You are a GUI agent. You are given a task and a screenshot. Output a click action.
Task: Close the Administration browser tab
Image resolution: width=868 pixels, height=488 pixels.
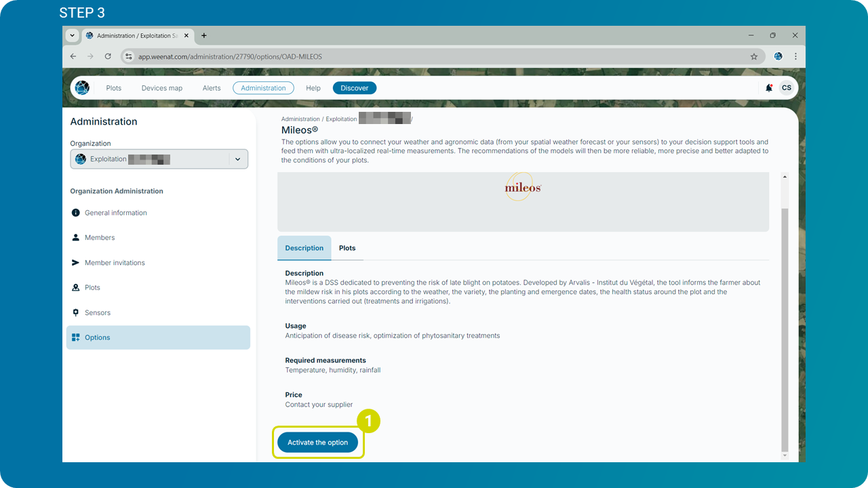(186, 36)
